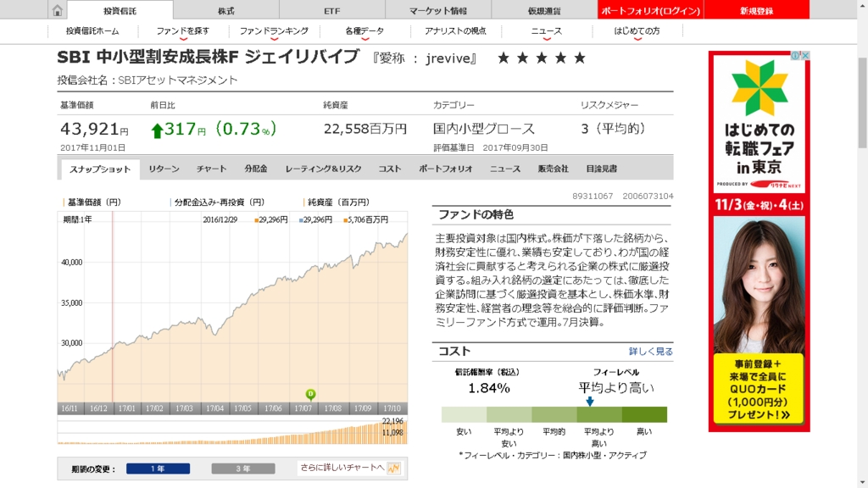Screen dimensions: 868x488
Task: Open the 詳しく見る cost link
Action: tap(650, 352)
